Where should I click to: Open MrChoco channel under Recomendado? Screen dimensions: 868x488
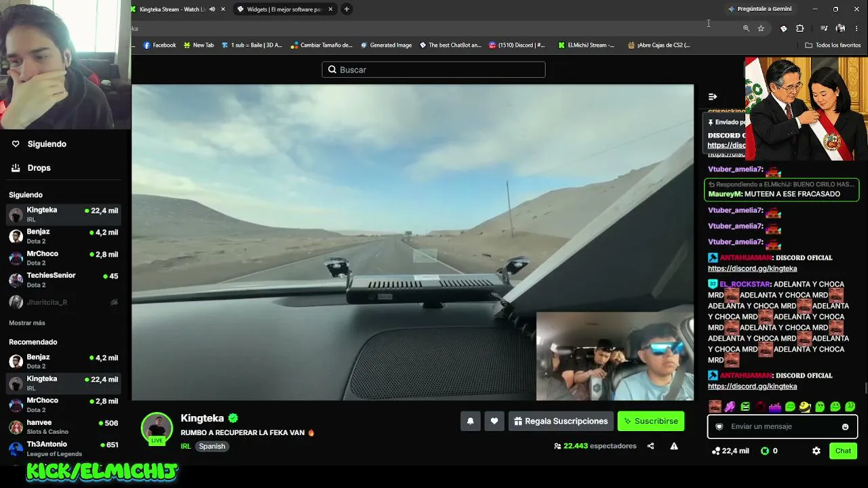click(x=64, y=405)
